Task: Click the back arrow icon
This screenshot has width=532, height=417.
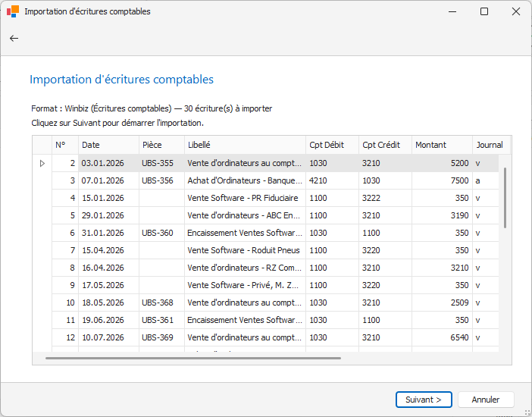Action: coord(14,38)
